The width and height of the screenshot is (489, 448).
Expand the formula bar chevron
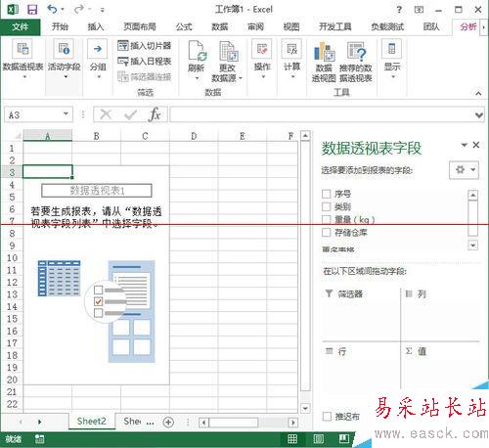[x=479, y=114]
